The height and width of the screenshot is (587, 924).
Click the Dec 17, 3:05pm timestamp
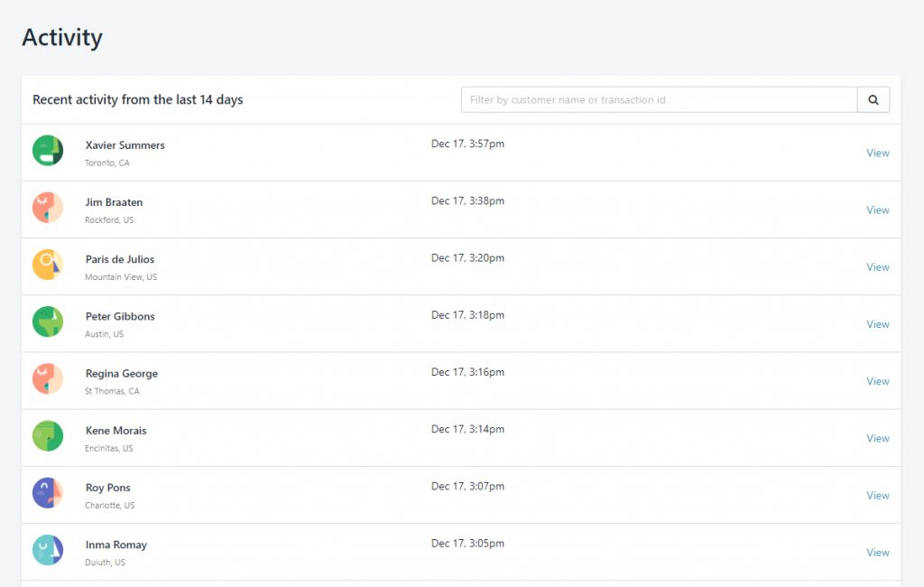468,544
